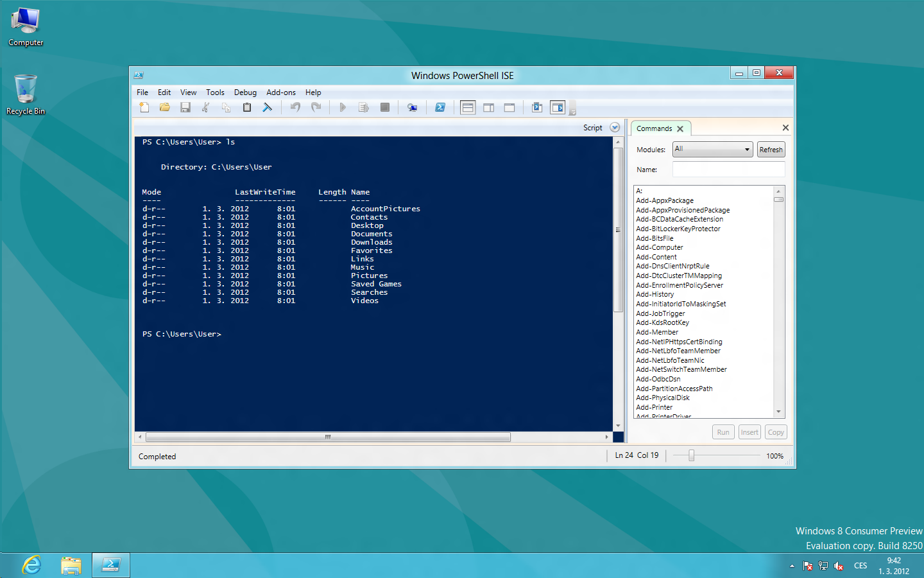Click the Start PowerShell.exe icon
The height and width of the screenshot is (578, 924).
440,107
